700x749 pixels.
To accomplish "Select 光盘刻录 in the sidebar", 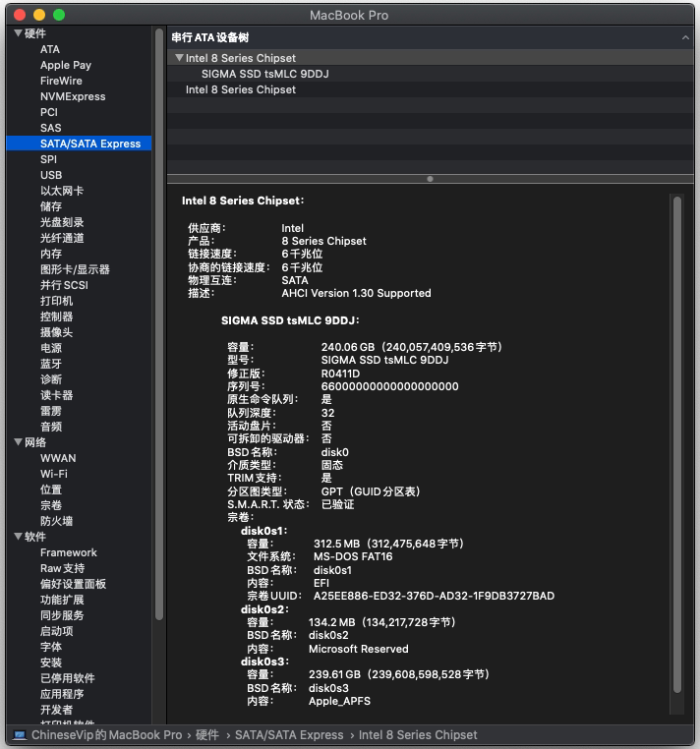I will 62,222.
